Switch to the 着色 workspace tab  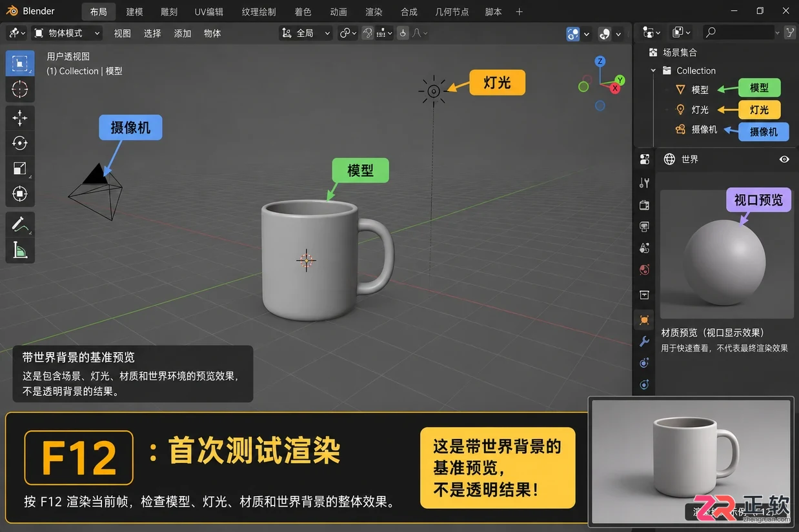coord(303,12)
